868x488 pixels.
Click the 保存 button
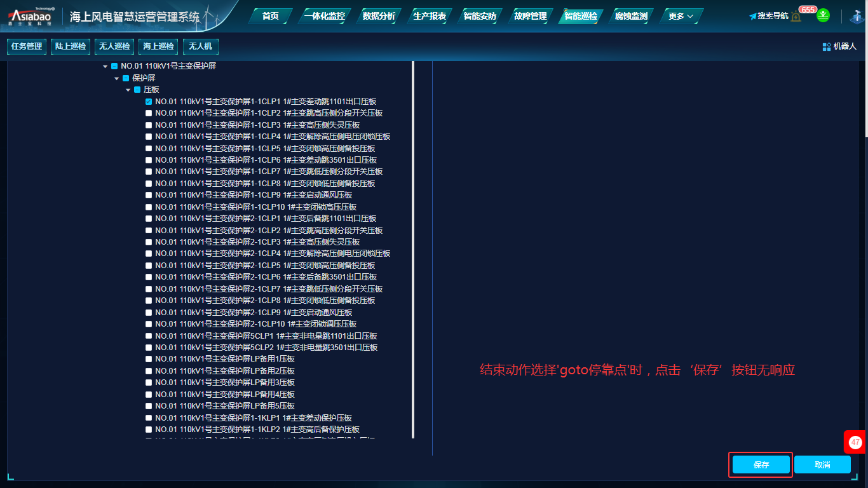(x=761, y=465)
